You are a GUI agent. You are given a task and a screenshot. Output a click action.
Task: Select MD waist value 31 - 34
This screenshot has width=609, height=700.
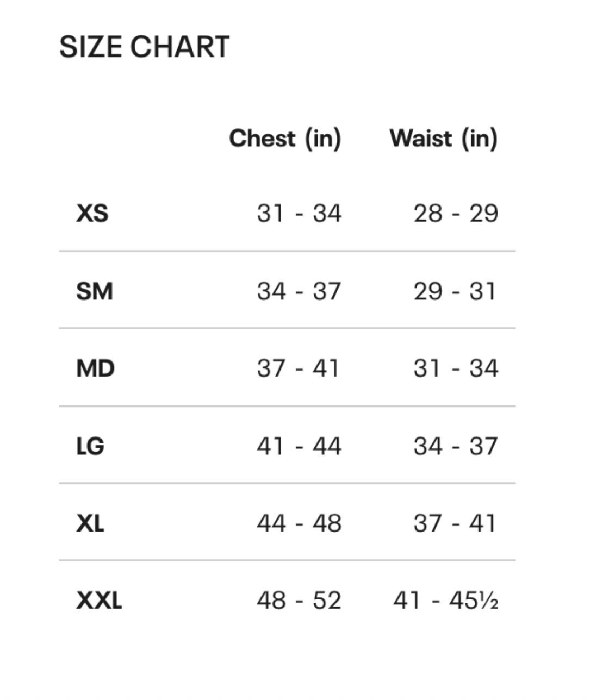click(456, 368)
